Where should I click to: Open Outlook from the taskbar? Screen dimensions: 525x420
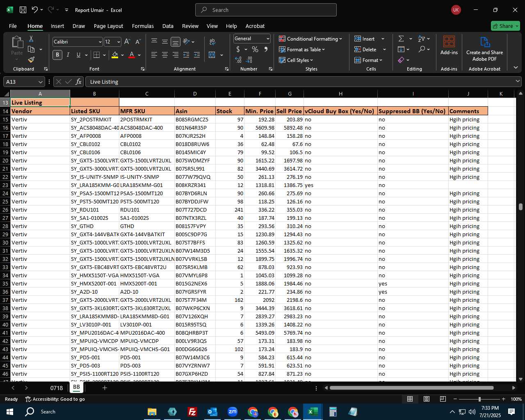click(212, 411)
